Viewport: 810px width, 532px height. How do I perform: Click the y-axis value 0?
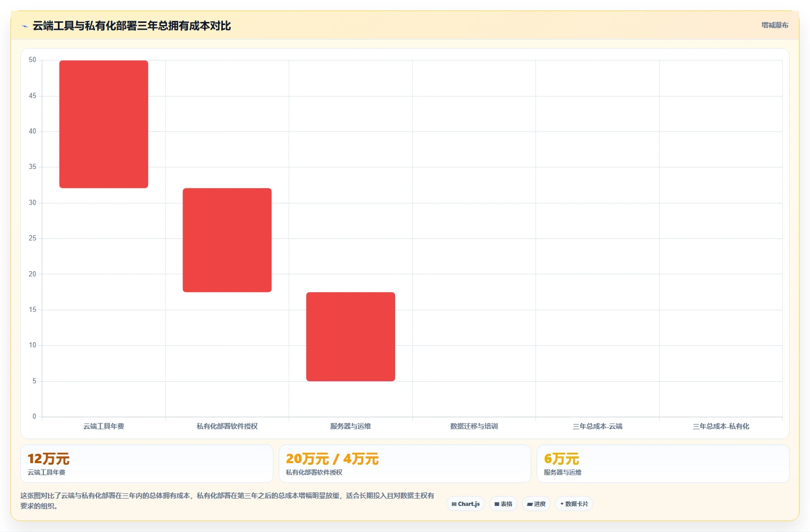tap(34, 416)
